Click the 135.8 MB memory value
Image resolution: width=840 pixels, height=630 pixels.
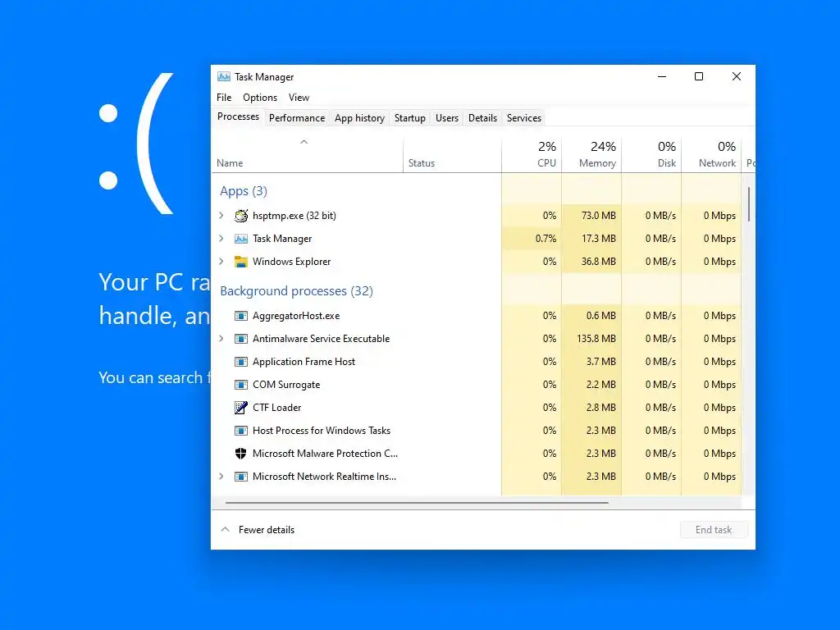point(596,339)
